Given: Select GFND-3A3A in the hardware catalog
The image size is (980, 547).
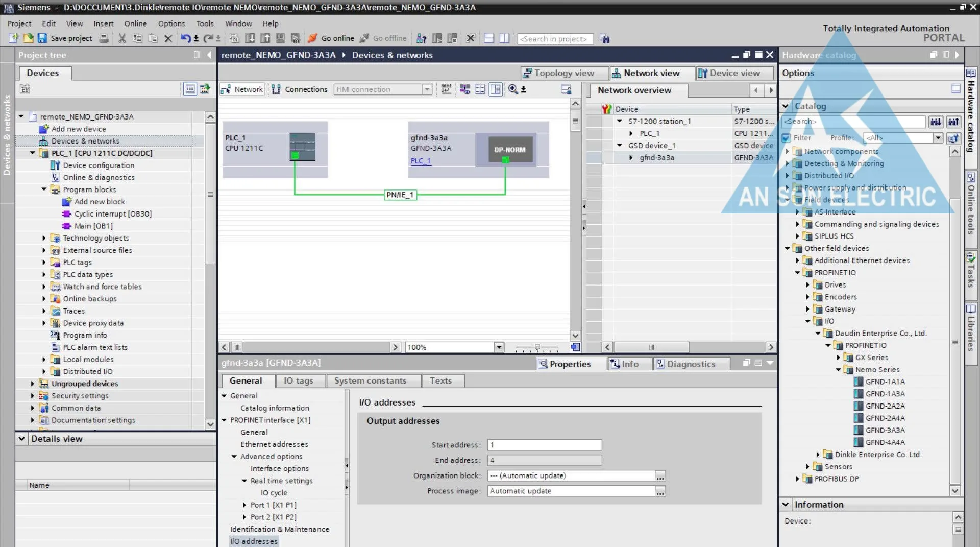Looking at the screenshot, I should point(885,431).
